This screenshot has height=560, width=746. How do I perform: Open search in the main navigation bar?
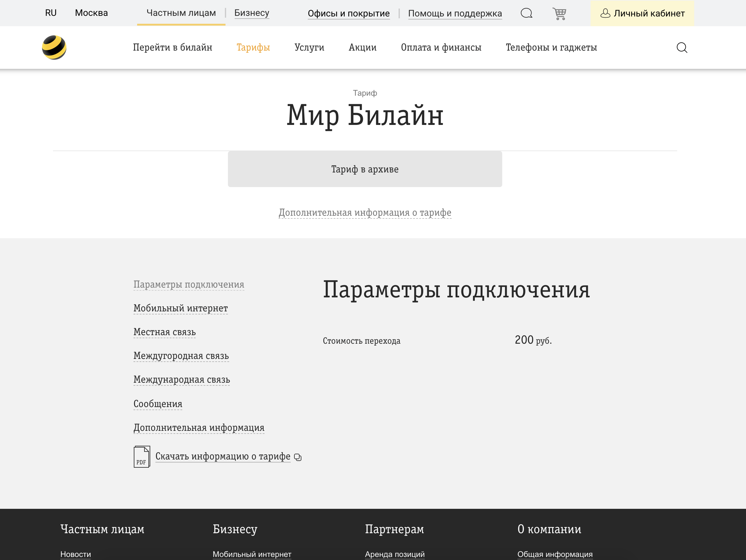pos(682,48)
